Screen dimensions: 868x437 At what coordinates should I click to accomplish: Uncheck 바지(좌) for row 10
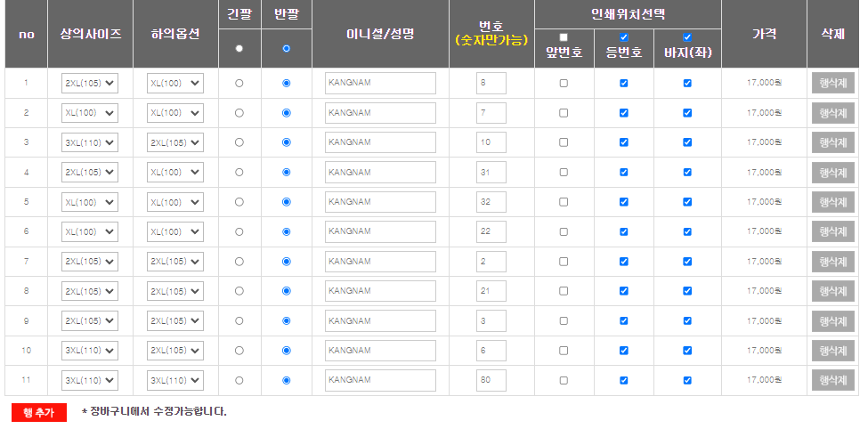click(x=687, y=351)
